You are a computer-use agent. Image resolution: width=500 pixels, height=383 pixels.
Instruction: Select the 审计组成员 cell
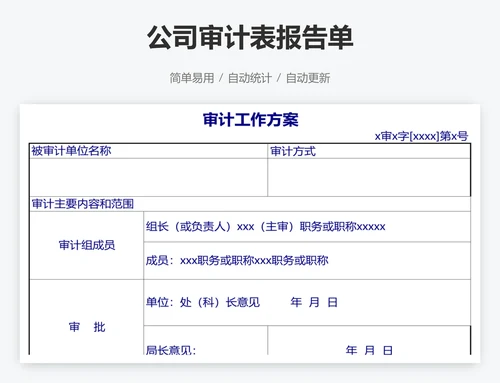pos(87,245)
